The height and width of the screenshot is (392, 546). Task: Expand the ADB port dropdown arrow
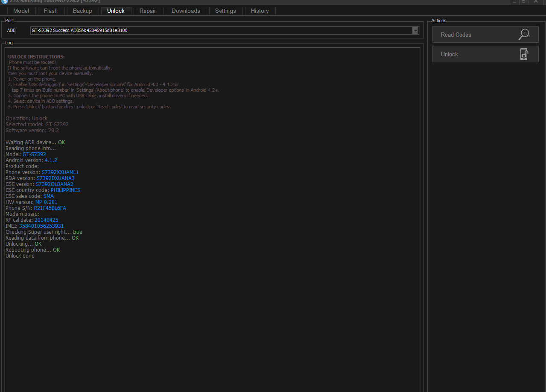pyautogui.click(x=415, y=30)
